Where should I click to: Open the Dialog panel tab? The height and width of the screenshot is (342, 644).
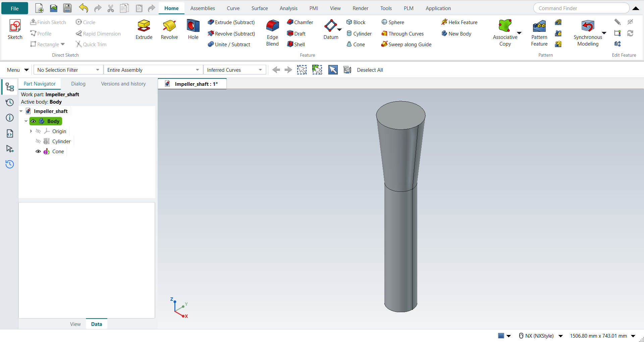pyautogui.click(x=78, y=84)
